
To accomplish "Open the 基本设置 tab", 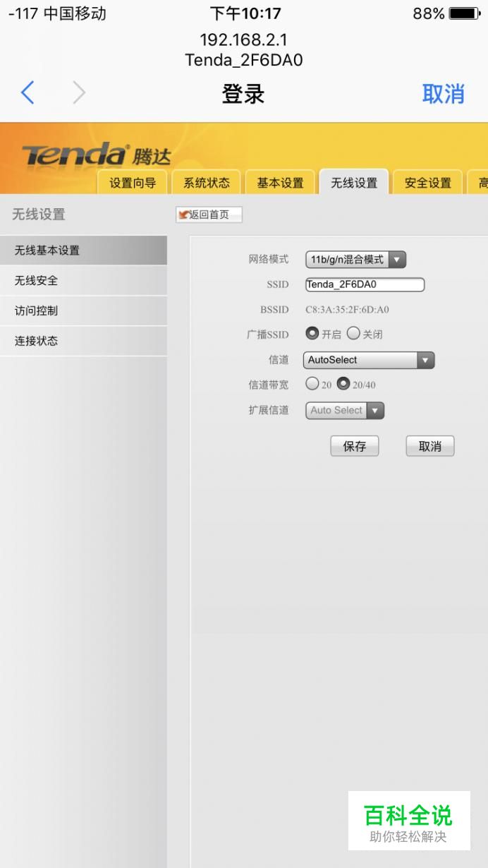I will pyautogui.click(x=280, y=183).
